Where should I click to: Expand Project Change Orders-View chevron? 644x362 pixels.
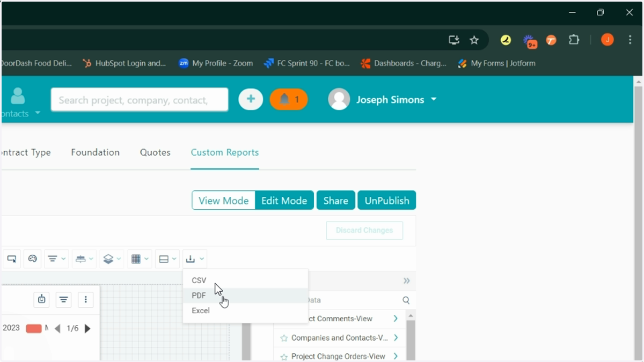tap(396, 356)
